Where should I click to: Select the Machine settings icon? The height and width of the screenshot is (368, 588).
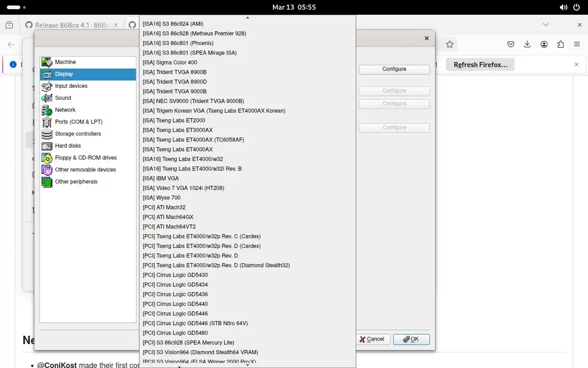coord(47,62)
